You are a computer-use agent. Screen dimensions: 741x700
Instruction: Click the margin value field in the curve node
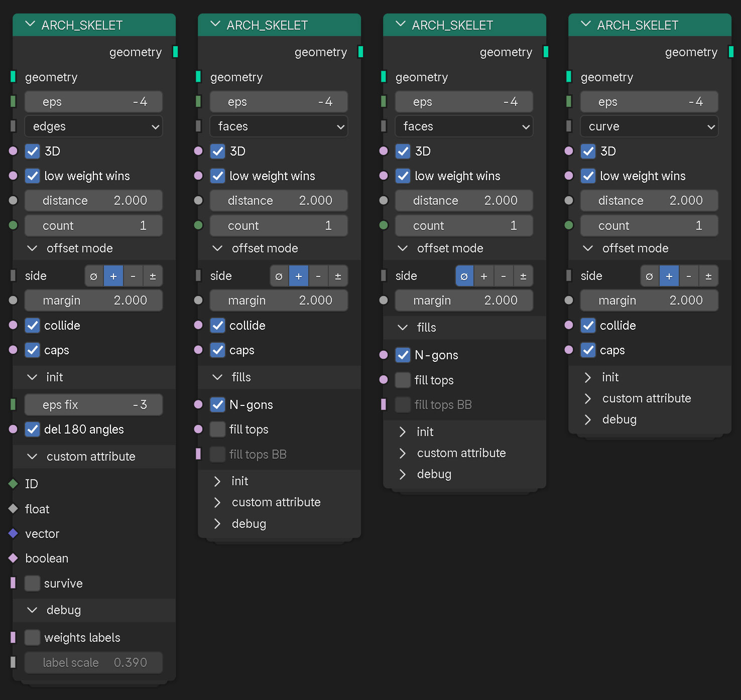pos(649,300)
